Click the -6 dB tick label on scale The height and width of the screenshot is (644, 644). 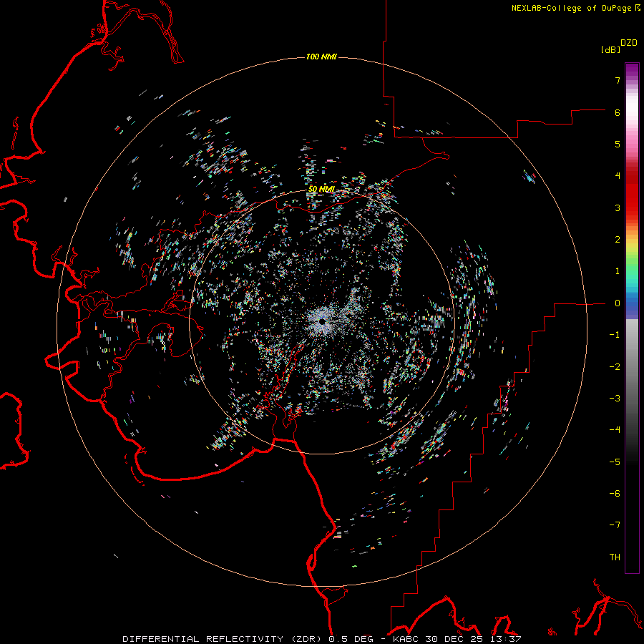pyautogui.click(x=615, y=494)
